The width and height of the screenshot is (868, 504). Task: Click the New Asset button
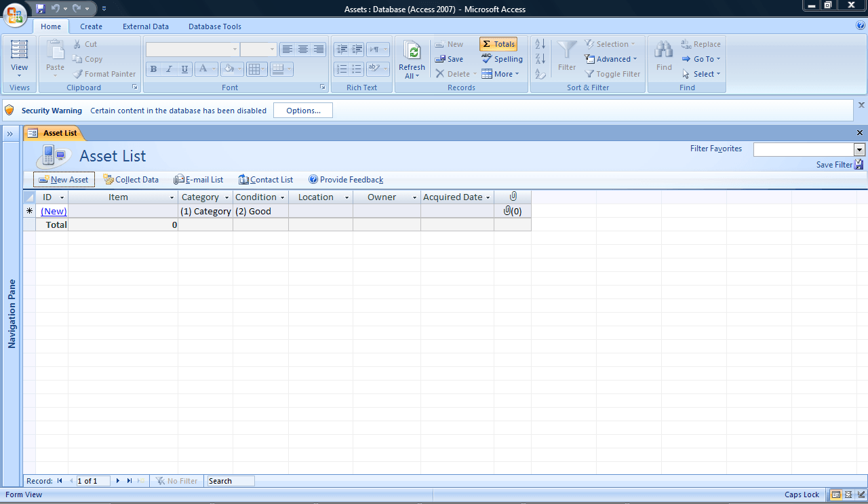pos(64,180)
